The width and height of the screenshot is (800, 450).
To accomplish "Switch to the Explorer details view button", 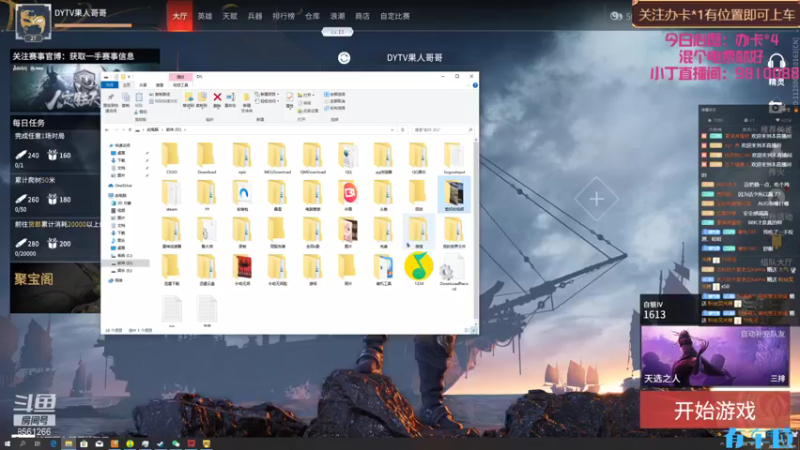I will point(467,330).
